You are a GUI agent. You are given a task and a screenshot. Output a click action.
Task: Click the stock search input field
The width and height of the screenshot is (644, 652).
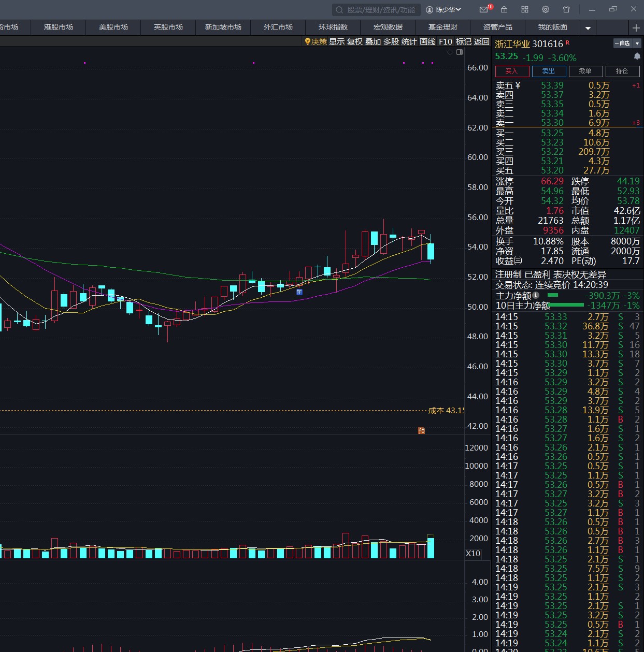381,9
